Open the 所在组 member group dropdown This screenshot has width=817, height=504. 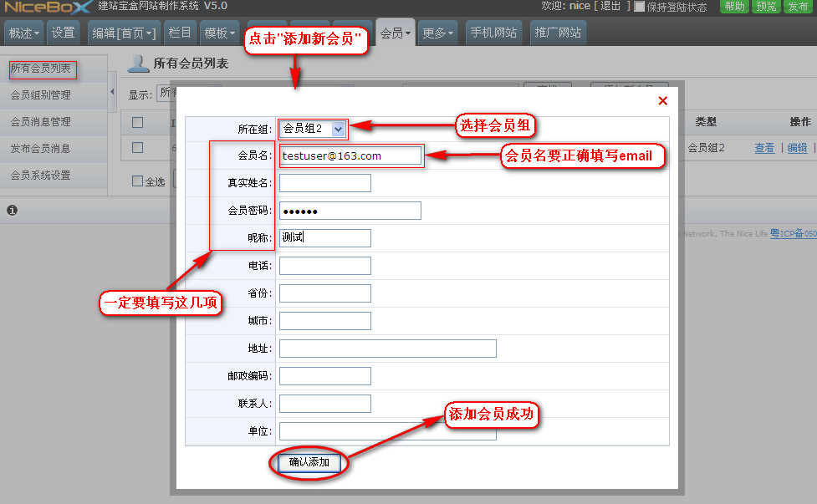click(x=338, y=129)
